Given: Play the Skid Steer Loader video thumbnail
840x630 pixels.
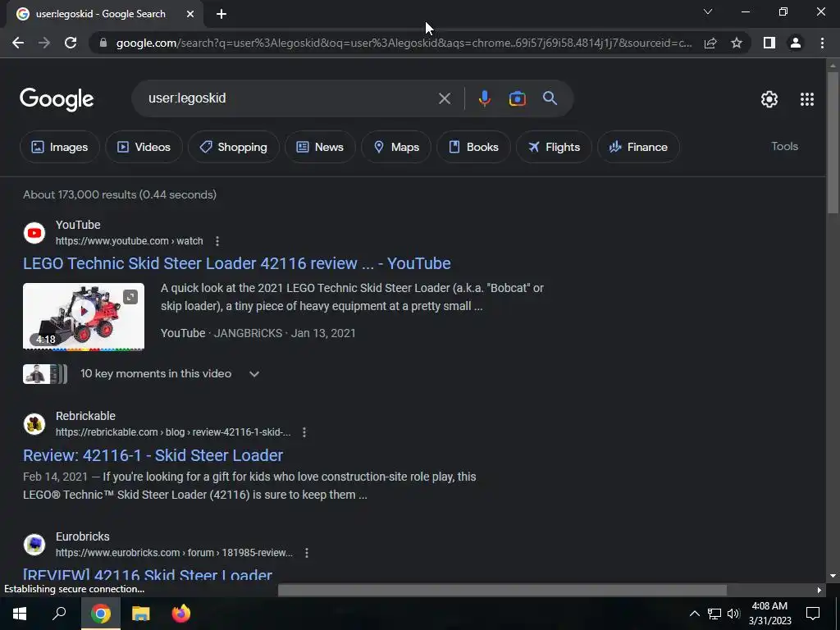Looking at the screenshot, I should tap(84, 316).
